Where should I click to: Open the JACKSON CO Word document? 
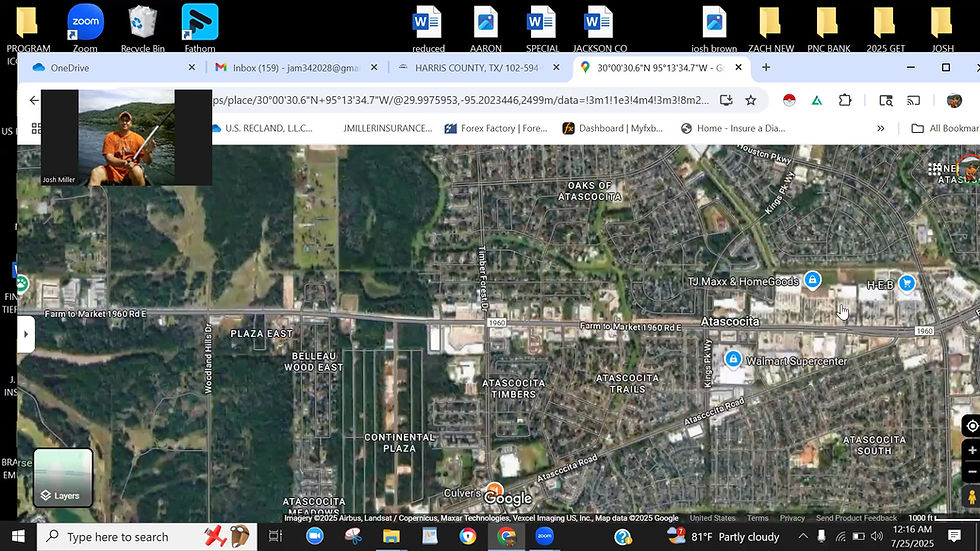(599, 28)
